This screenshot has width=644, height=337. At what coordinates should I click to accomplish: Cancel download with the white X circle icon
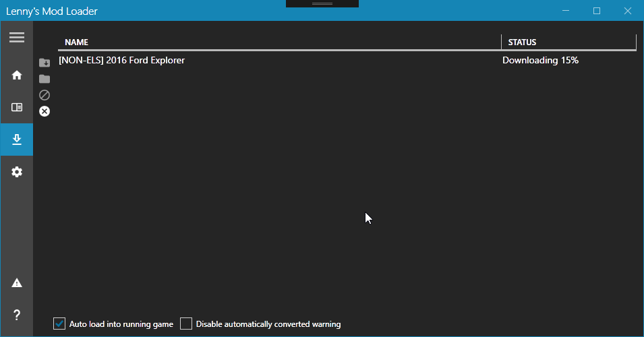(45, 111)
